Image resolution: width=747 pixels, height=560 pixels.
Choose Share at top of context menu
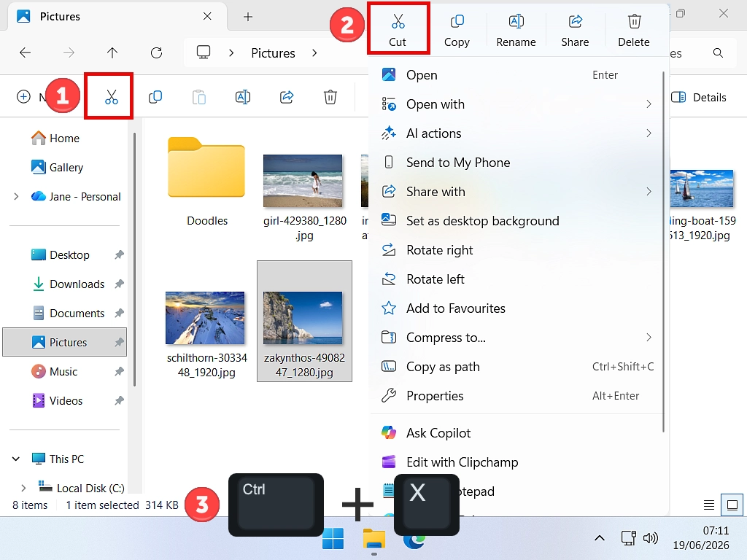tap(575, 30)
